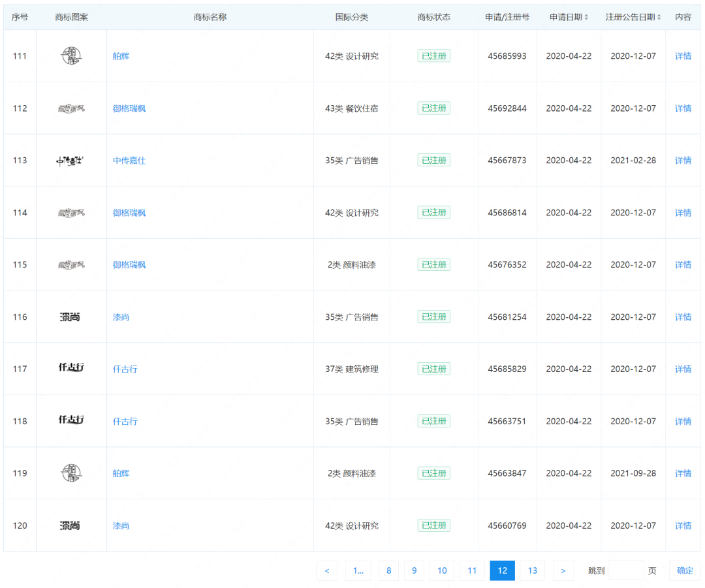
Task: Sort by 注册公告日期 column arrows
Action: [x=659, y=18]
